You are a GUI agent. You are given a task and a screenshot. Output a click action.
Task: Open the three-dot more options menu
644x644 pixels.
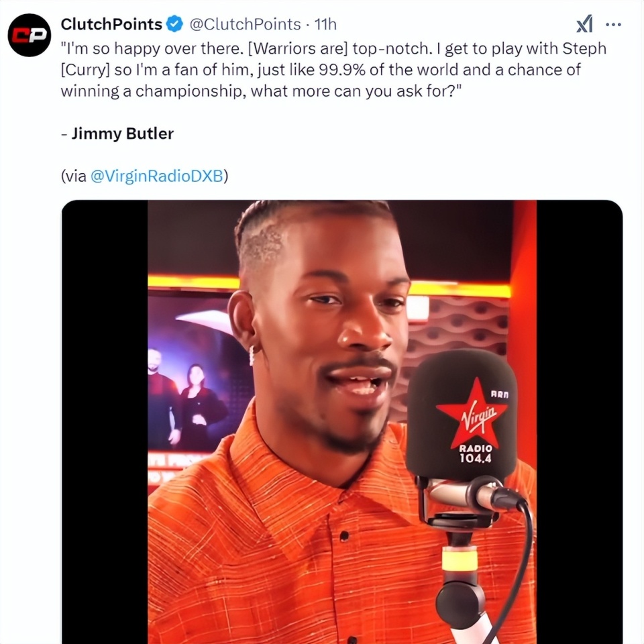pyautogui.click(x=614, y=25)
